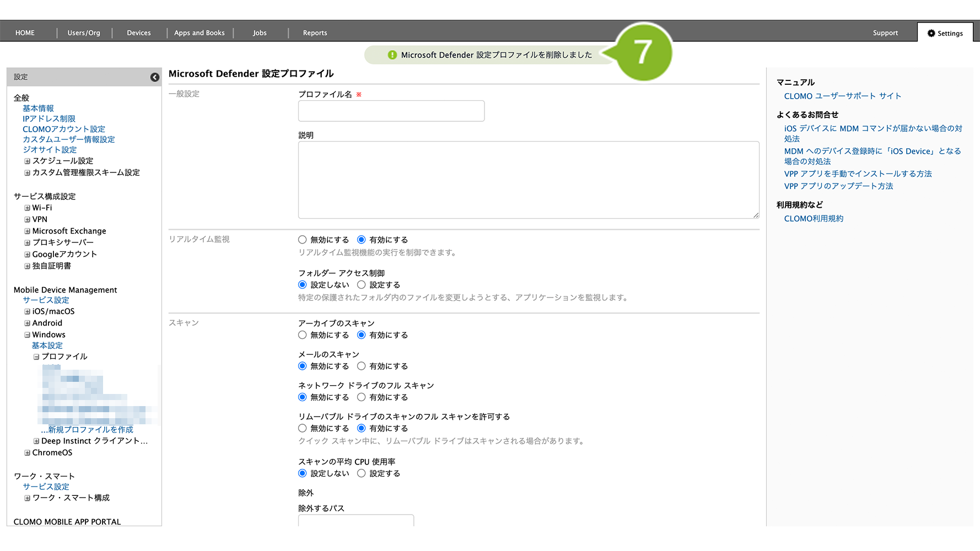The image size is (980, 551).
Task: Select 設定する for フォルダー アクセス制御
Action: point(361,285)
